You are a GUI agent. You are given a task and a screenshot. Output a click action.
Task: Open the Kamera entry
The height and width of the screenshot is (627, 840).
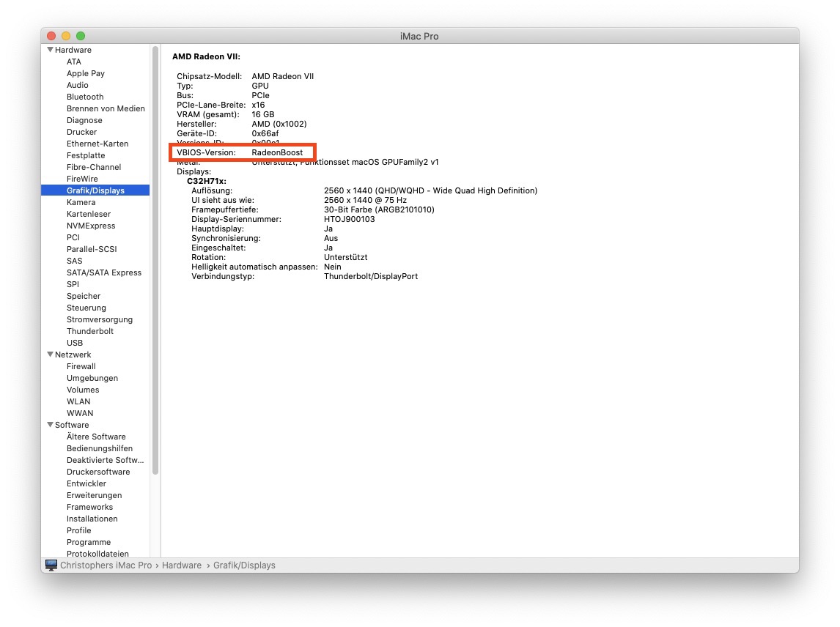point(81,202)
